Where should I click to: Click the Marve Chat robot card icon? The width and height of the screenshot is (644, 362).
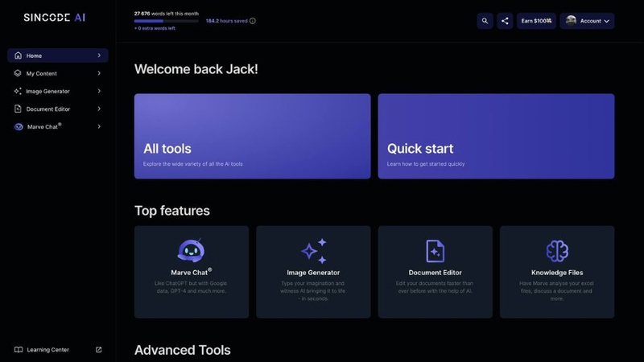[191, 250]
